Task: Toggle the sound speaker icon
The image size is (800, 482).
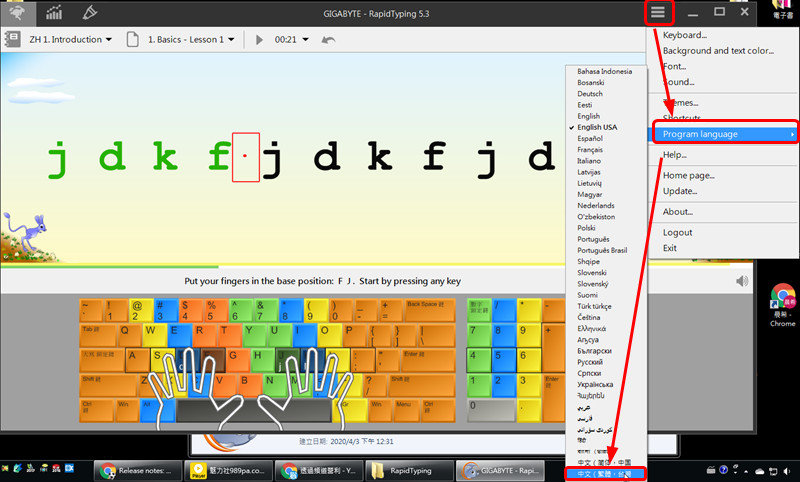Action: pyautogui.click(x=742, y=281)
